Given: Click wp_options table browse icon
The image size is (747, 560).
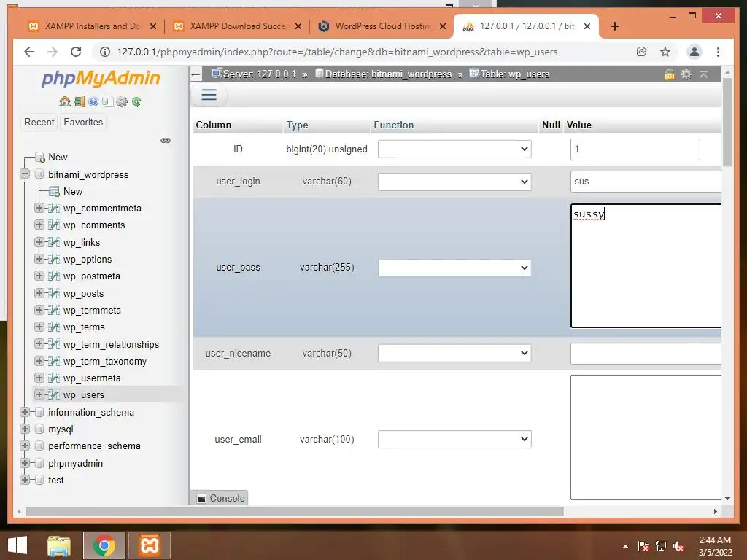Looking at the screenshot, I should (x=54, y=259).
